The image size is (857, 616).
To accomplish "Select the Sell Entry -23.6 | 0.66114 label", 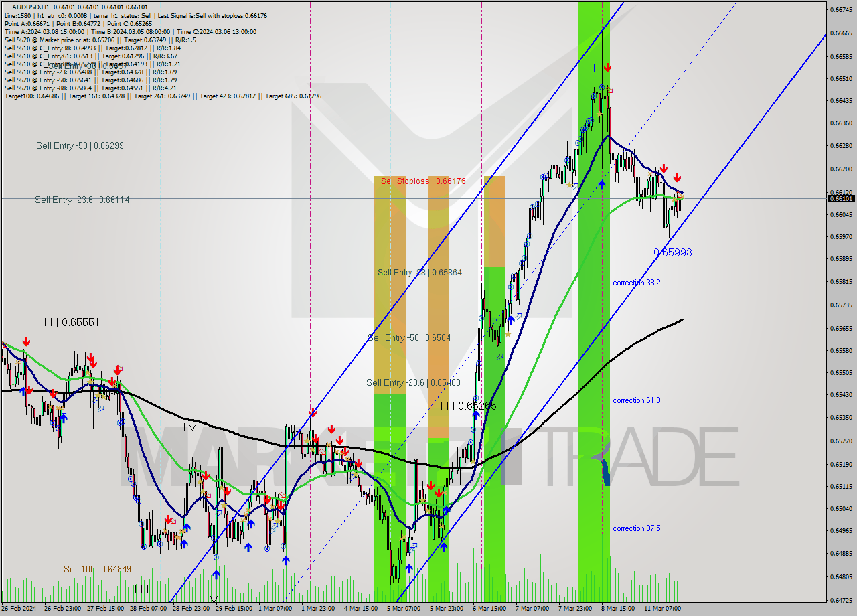I will point(82,200).
